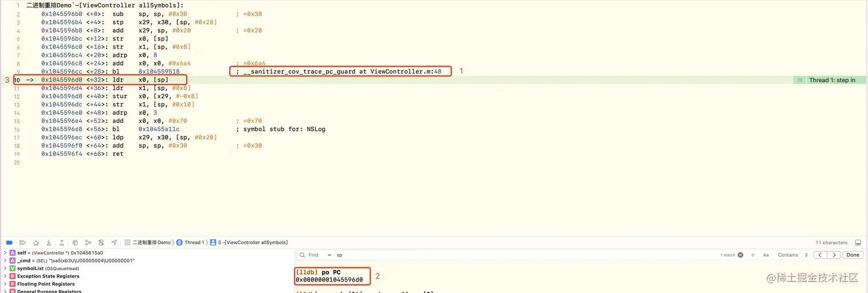Click the 0x1045596ec ldp instruction line
This screenshot has height=293, width=868.
coord(129,137)
